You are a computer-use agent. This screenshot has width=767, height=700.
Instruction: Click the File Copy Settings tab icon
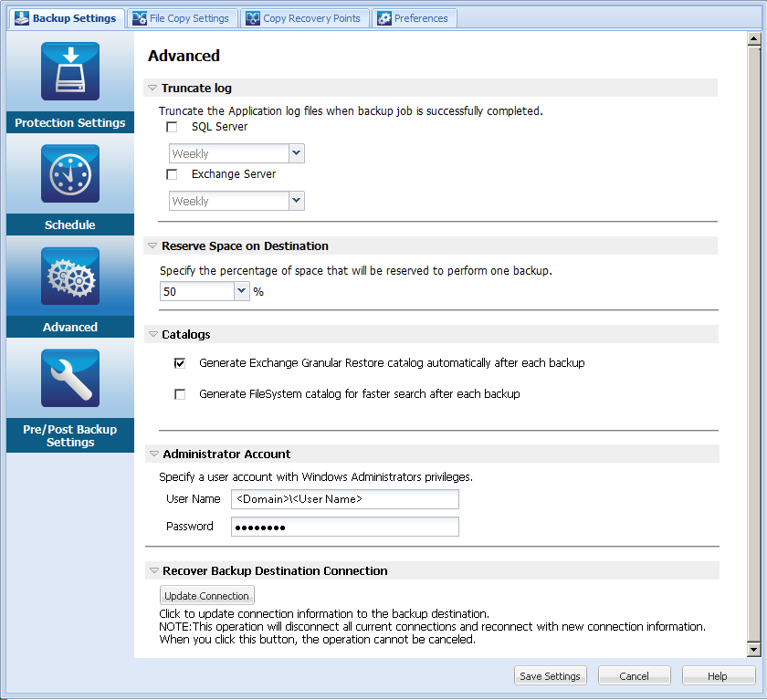[x=140, y=18]
